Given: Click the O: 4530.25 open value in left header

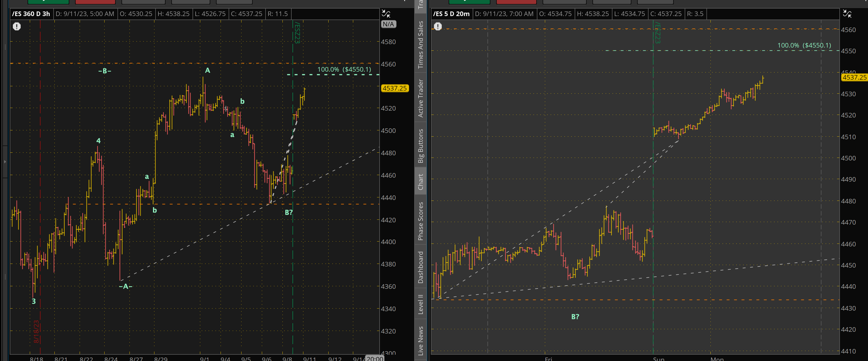Looking at the screenshot, I should click(136, 14).
